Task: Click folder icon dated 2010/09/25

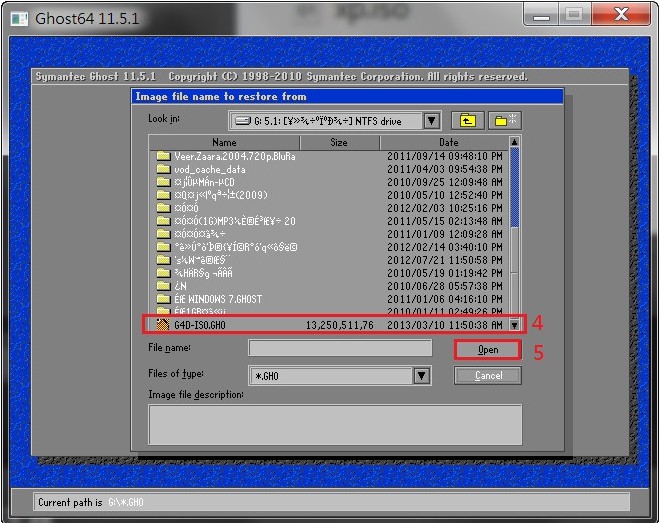Action: [x=163, y=182]
